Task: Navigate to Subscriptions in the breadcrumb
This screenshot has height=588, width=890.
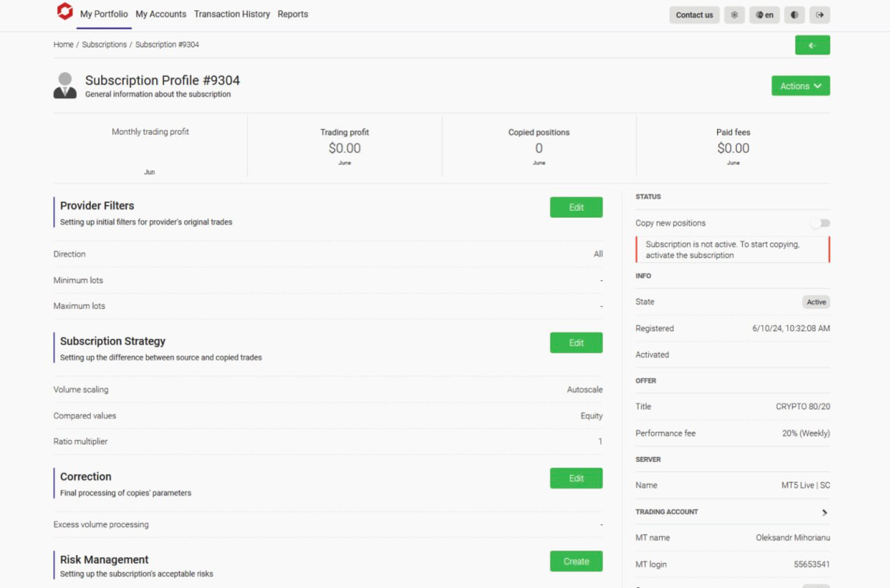Action: (x=104, y=45)
